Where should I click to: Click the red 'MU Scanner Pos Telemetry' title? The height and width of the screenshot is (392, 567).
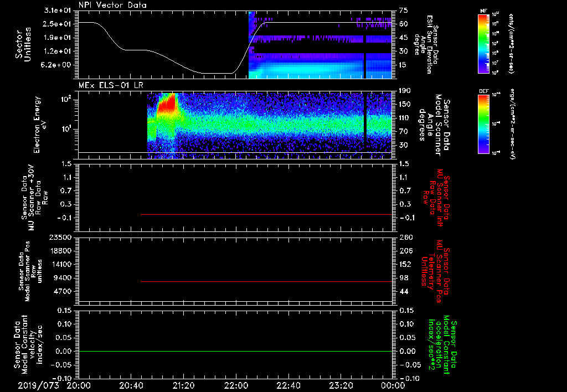coord(436,271)
